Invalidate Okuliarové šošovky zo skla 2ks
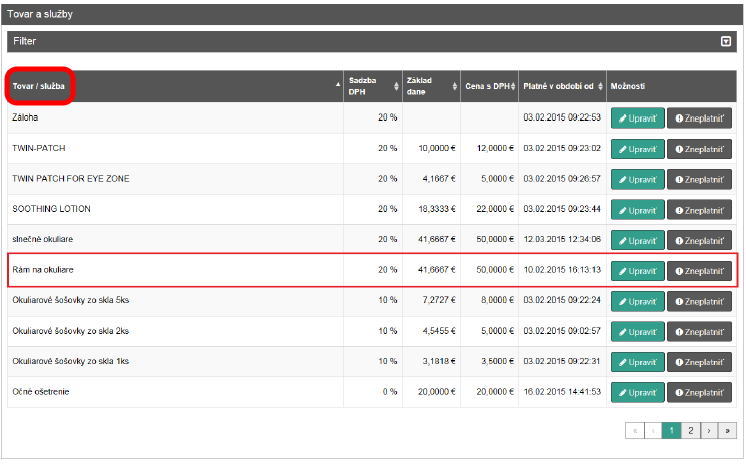The width and height of the screenshot is (746, 465). [x=699, y=332]
